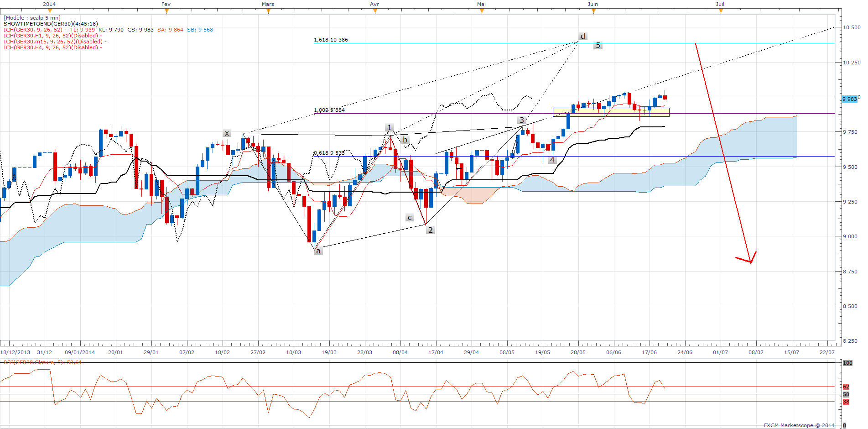Click the ICH(GER30.H4) disabled indicator label

pos(53,47)
